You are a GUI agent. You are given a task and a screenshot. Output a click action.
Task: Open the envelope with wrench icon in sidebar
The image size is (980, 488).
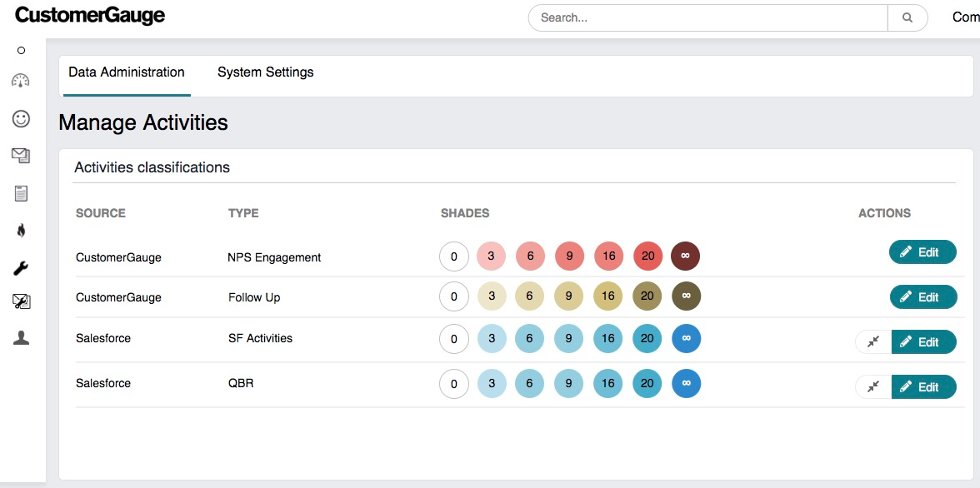[22, 301]
